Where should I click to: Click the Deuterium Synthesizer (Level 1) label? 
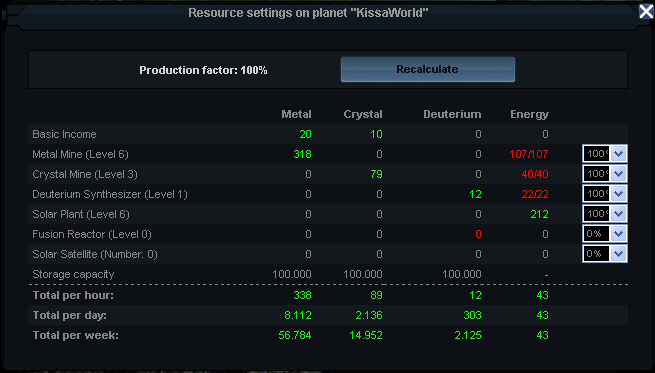click(x=110, y=194)
